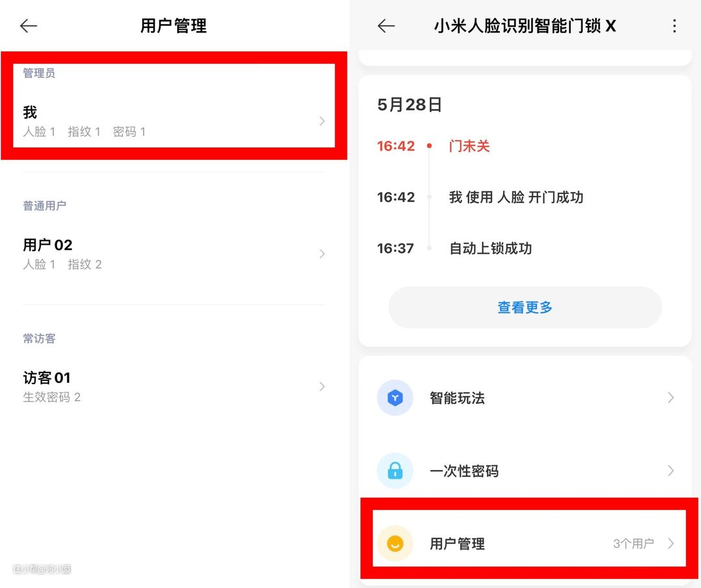
Task: Expand chevron on 访客 01 row
Action: [x=322, y=387]
